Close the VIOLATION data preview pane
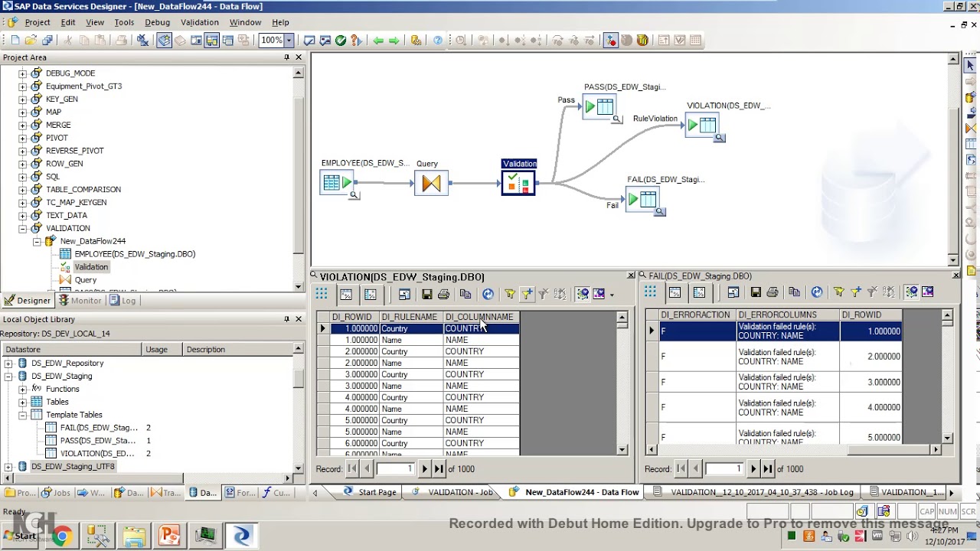The width and height of the screenshot is (980, 551). pyautogui.click(x=631, y=275)
